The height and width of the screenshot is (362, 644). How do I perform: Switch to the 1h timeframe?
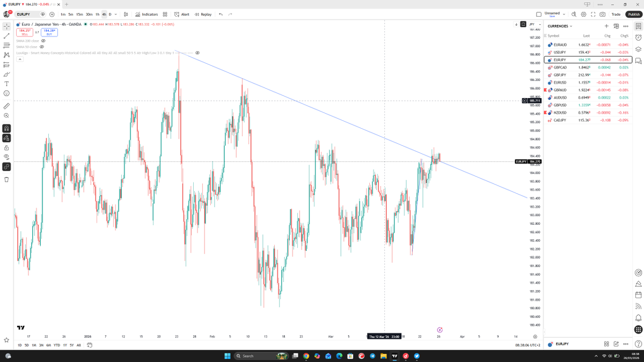[x=97, y=14]
